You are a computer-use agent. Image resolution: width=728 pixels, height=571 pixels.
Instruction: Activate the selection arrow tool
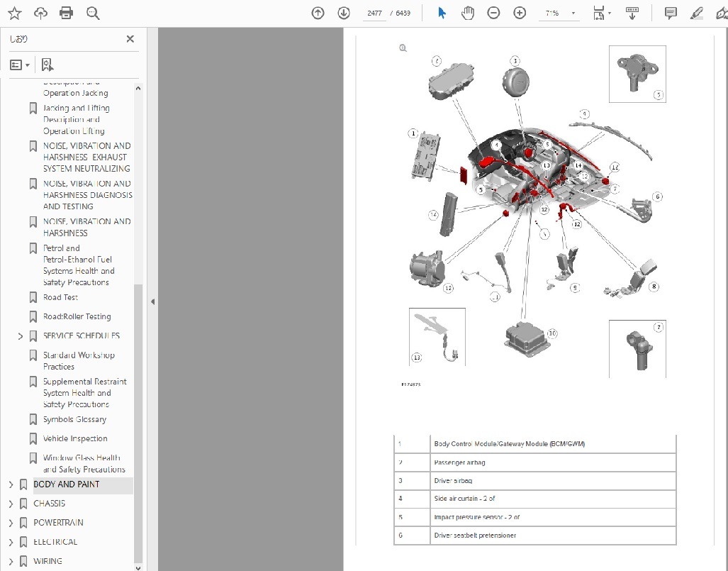coord(442,13)
